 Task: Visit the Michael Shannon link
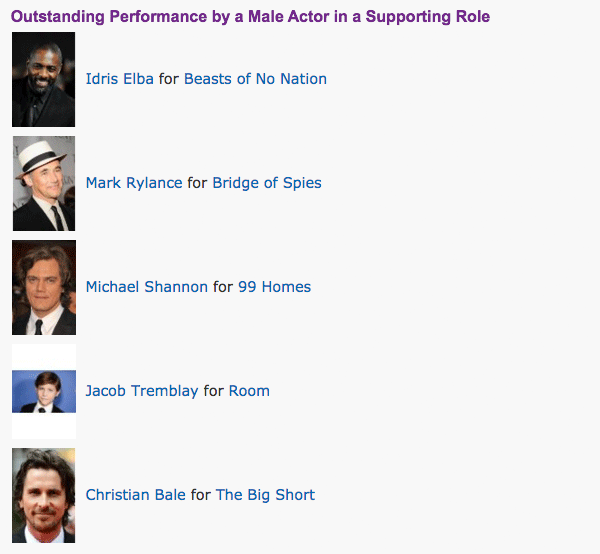[x=146, y=287]
